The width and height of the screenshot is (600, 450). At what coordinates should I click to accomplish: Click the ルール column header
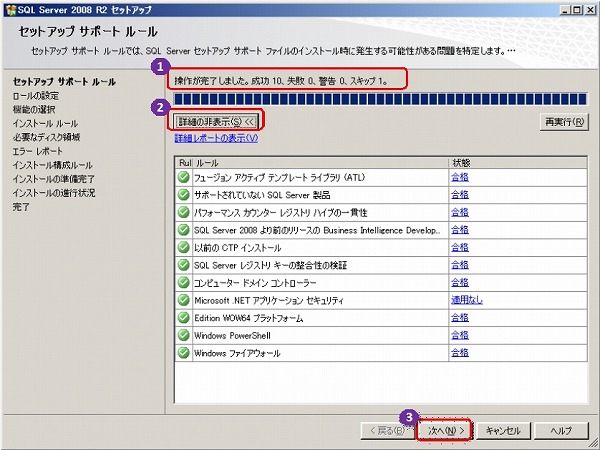(x=321, y=163)
